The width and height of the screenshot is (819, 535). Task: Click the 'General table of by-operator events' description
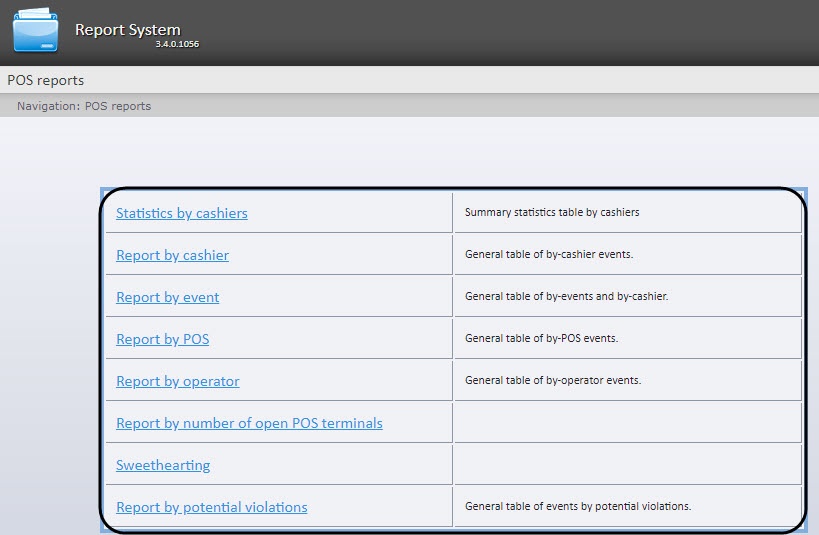pos(553,380)
